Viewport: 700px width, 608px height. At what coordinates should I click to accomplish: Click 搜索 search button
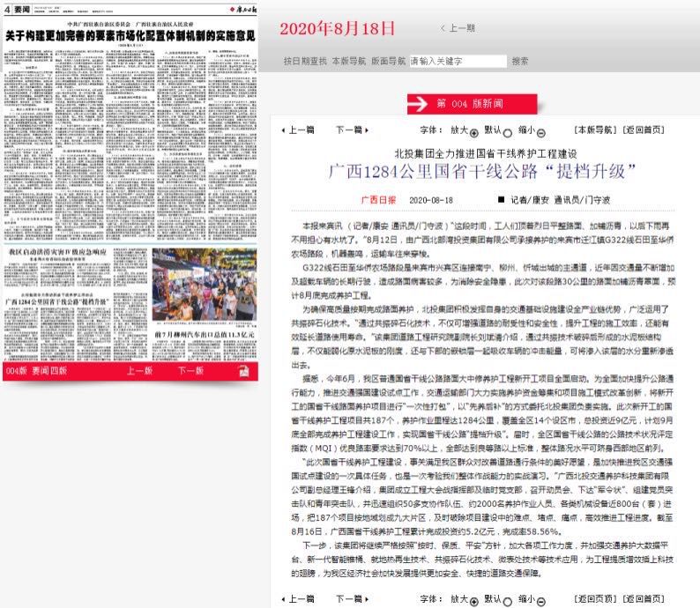coord(520,62)
